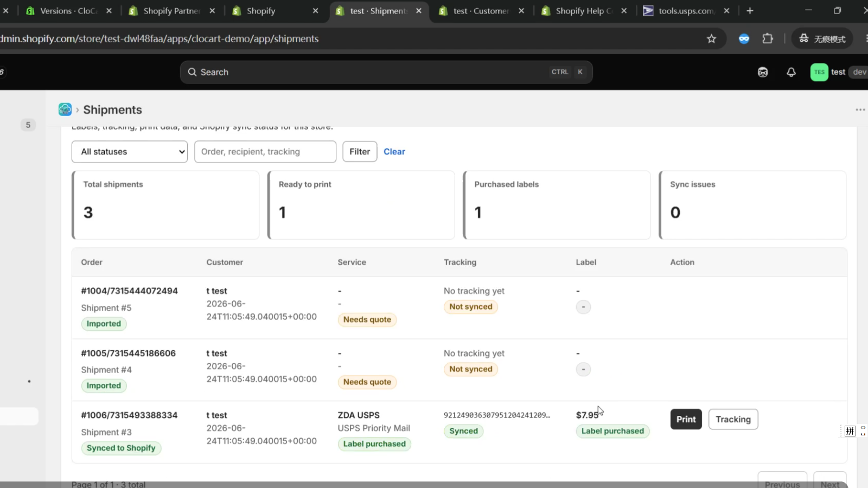Click the Synced badge for order #1006

(464, 431)
